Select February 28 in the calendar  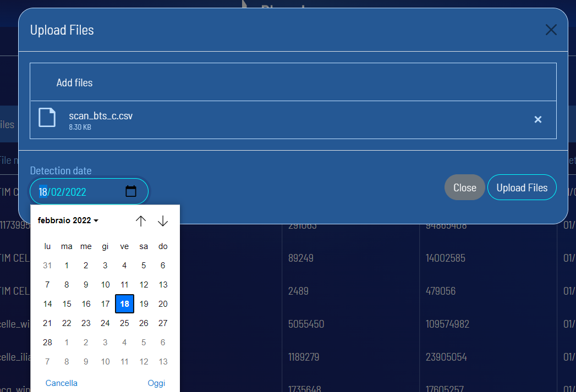(47, 343)
